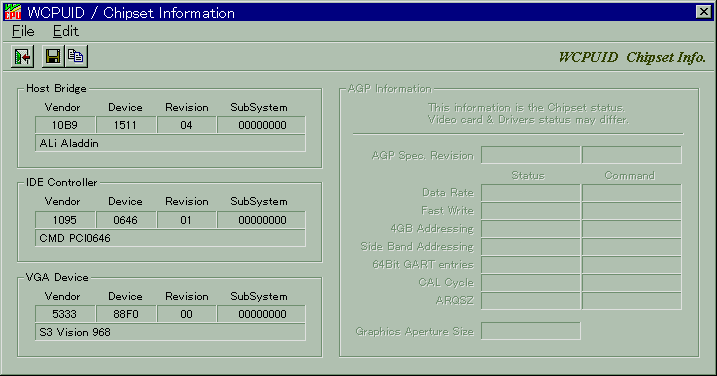Click the ALi Aladdin description field

[x=170, y=143]
